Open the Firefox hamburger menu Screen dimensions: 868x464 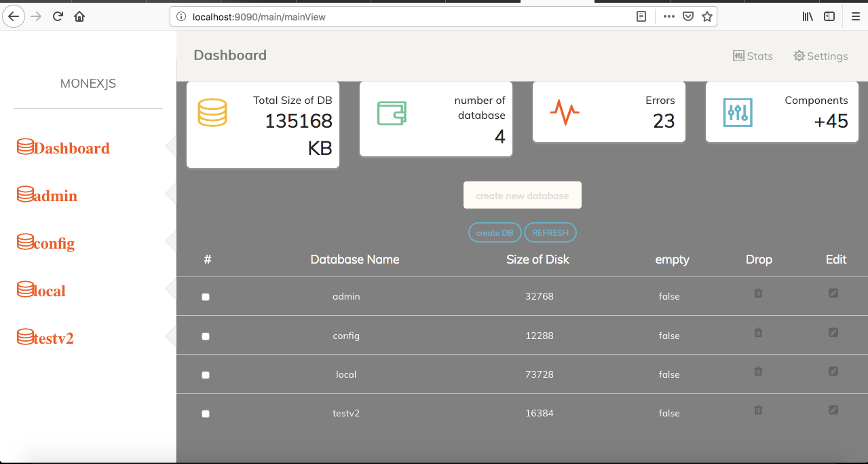[855, 16]
